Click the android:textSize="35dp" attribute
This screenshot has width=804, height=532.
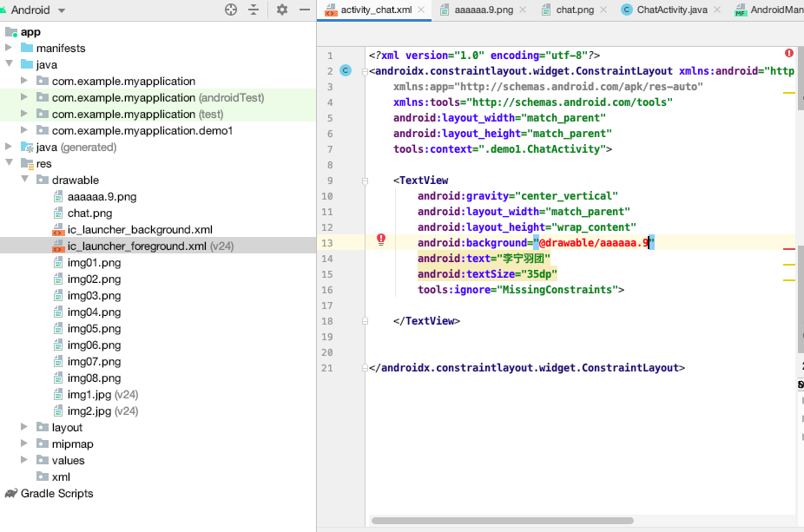click(x=487, y=274)
